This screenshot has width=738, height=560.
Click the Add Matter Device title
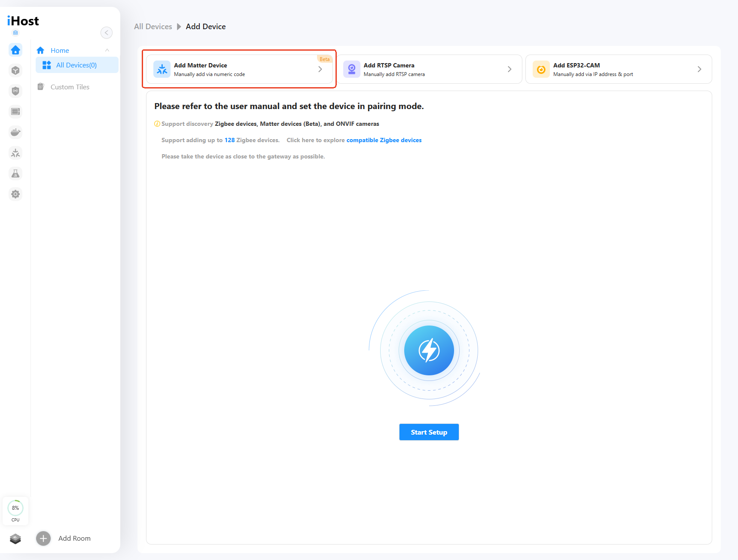click(201, 65)
